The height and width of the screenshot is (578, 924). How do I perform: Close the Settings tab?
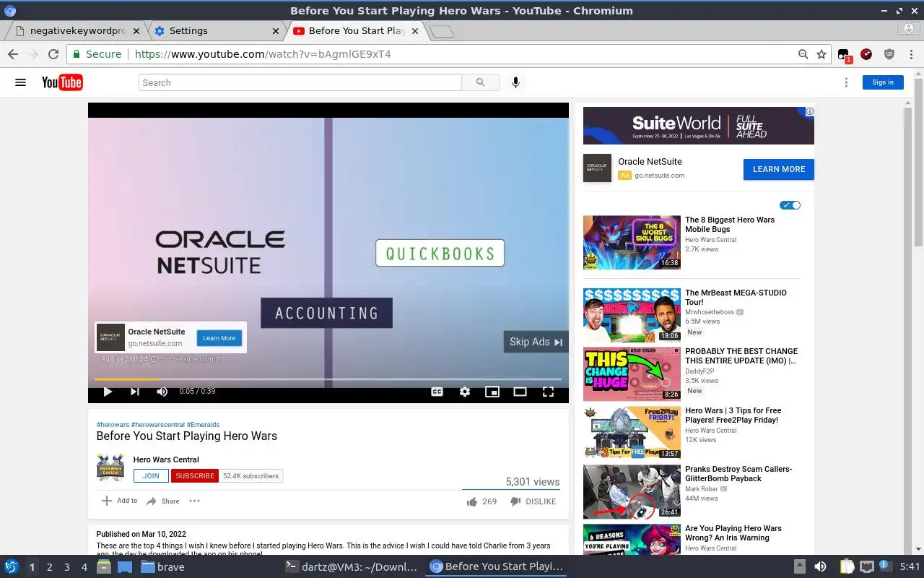[x=275, y=30]
